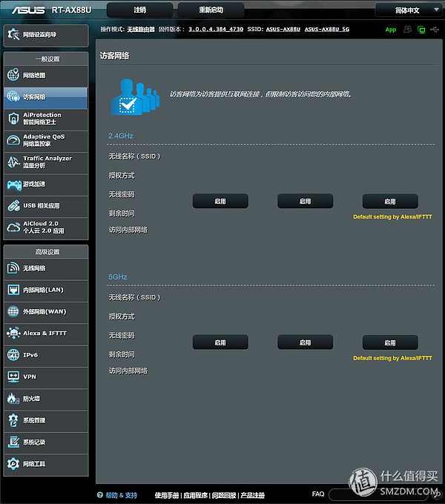This screenshot has height=504, width=445.
Task: Enable second 2.4GHz guest network
Action: click(x=305, y=201)
